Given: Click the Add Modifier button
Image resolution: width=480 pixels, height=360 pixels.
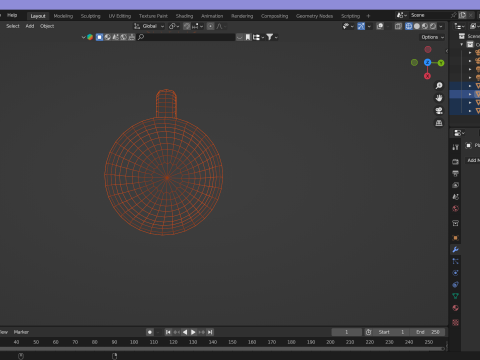Looking at the screenshot, I should [473, 160].
